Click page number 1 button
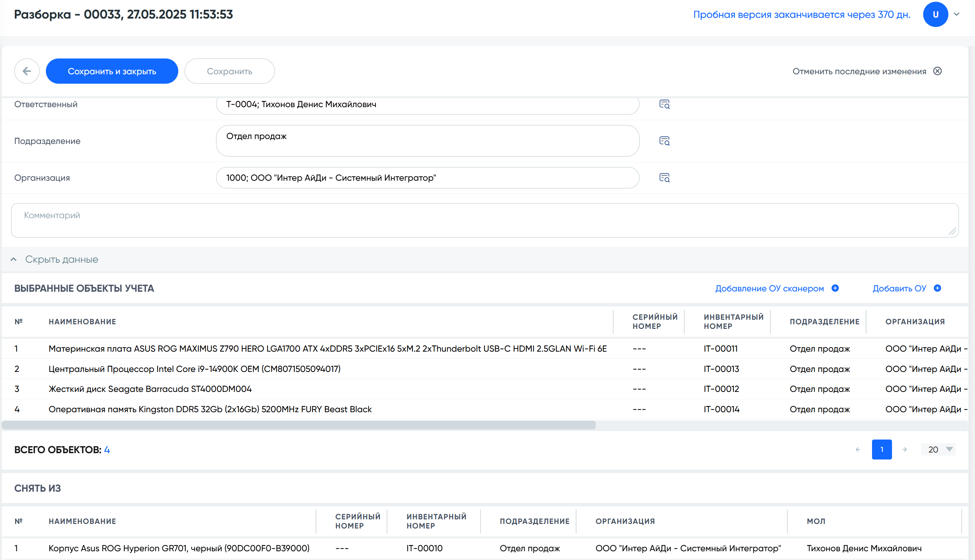Screen dimensions: 975x560 point(881,449)
